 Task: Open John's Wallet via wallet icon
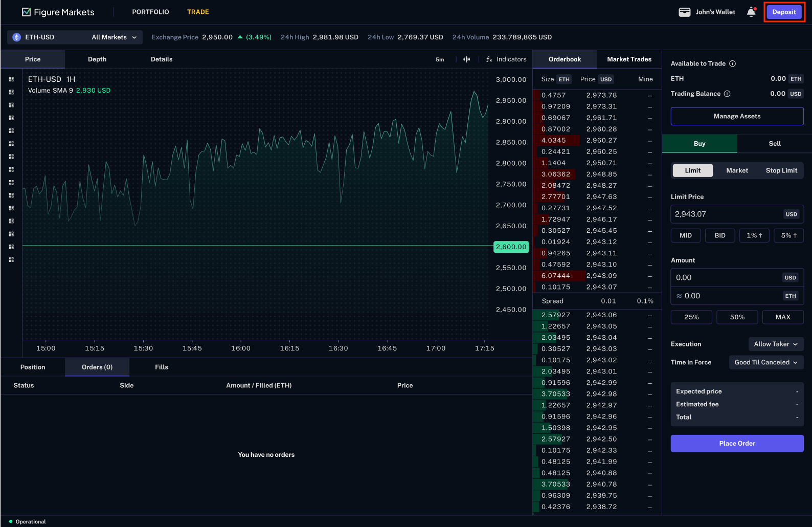pyautogui.click(x=684, y=12)
